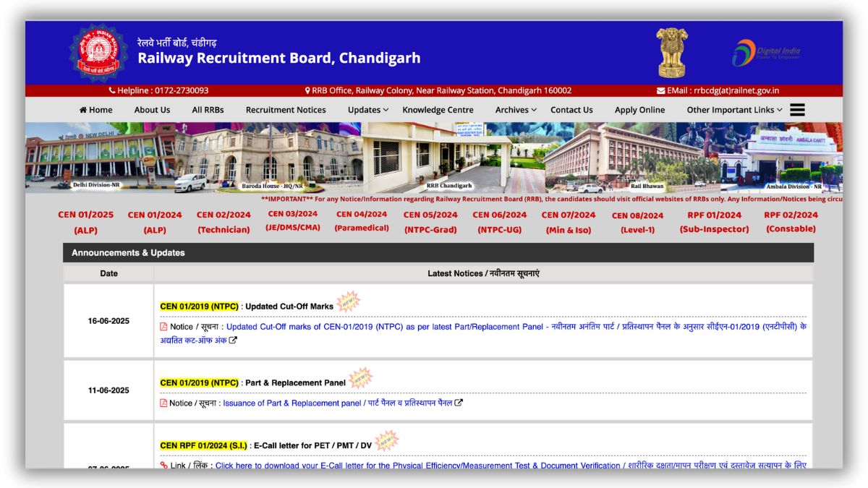Click the Indian Railways logo emblem
The height and width of the screenshot is (488, 868).
pyautogui.click(x=98, y=53)
